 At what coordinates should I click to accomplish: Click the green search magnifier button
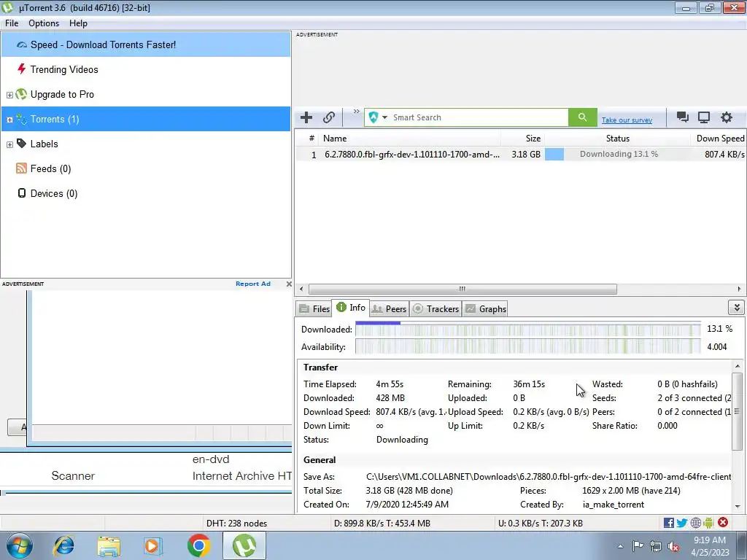click(x=582, y=117)
